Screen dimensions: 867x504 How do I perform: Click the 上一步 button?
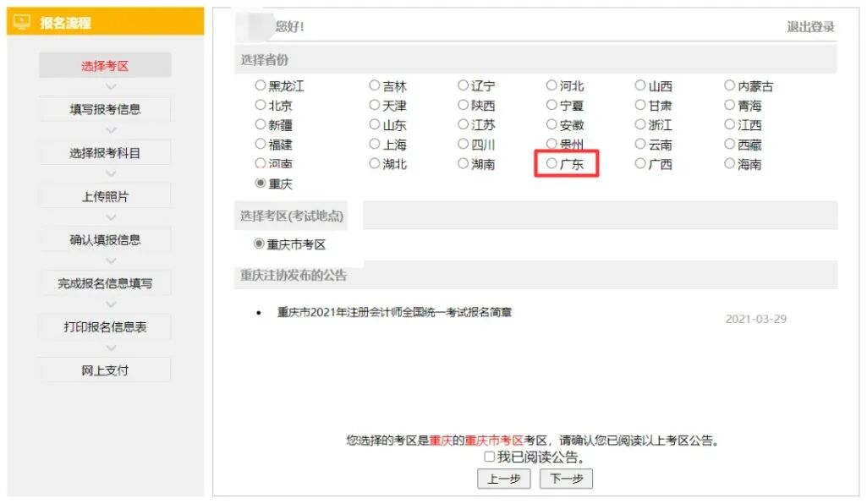(x=504, y=479)
